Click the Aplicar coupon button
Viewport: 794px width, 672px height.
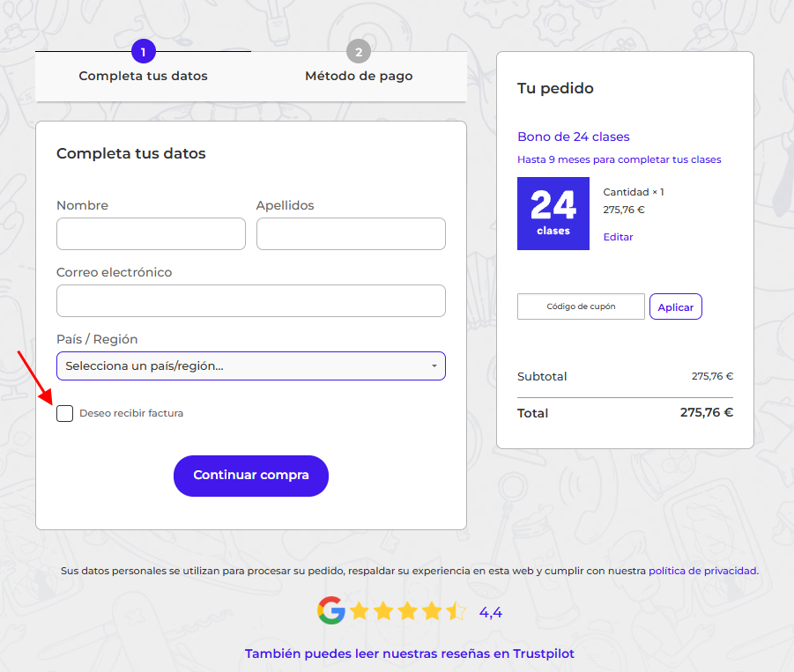(675, 306)
